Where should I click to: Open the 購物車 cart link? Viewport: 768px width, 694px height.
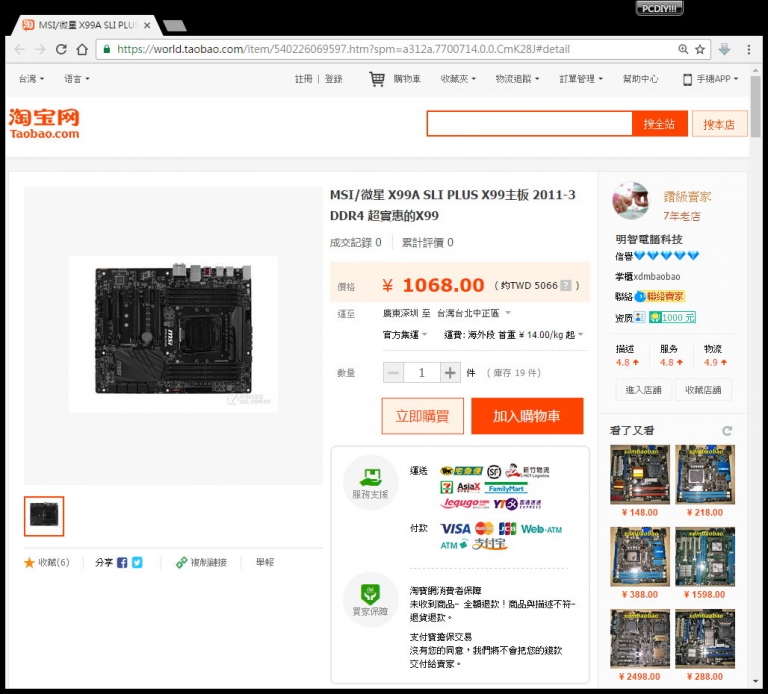pyautogui.click(x=407, y=78)
